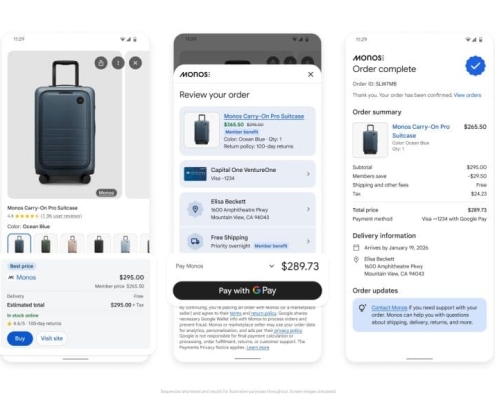The image size is (495, 400).
Task: Tap the Free Shipping truck icon
Action: pyautogui.click(x=195, y=241)
